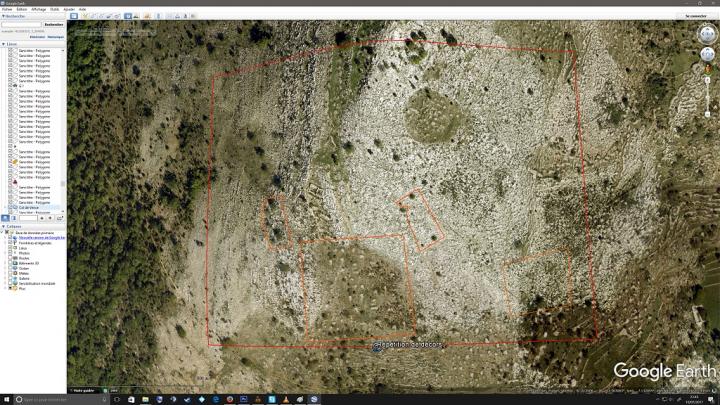This screenshot has width=720, height=405.
Task: Open the planets switcher icon
Action: point(147,16)
